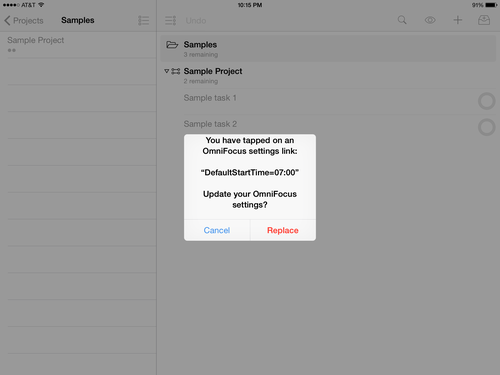Screen dimensions: 500x375
Task: Select the Sample Project heading
Action: (213, 71)
